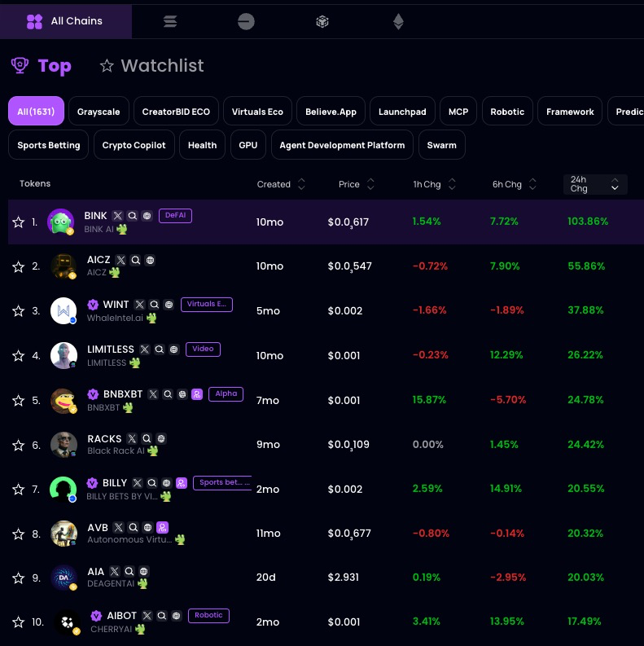Click the green gecko icon under RACKS

[x=152, y=450]
